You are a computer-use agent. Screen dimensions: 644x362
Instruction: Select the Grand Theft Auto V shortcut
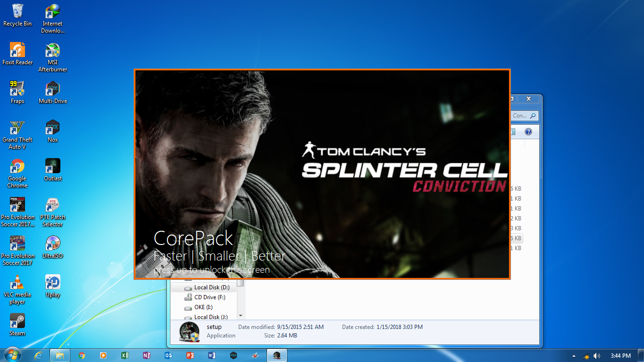(x=17, y=135)
